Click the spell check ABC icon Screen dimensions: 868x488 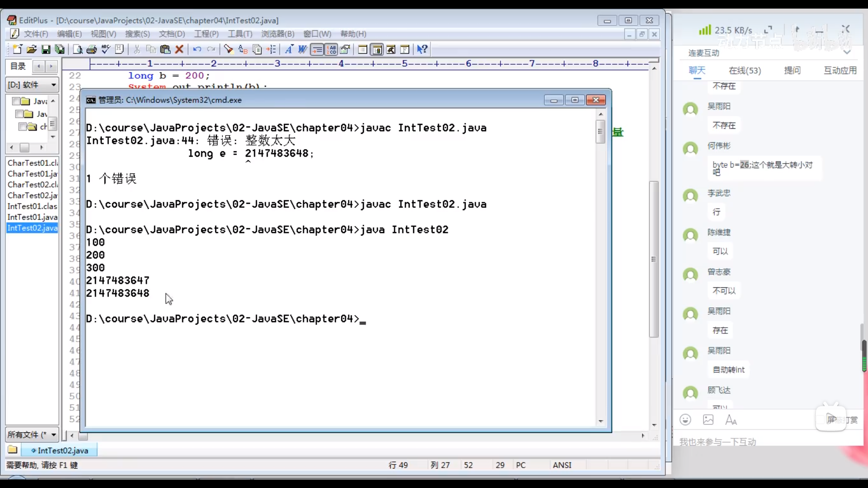[x=106, y=49]
